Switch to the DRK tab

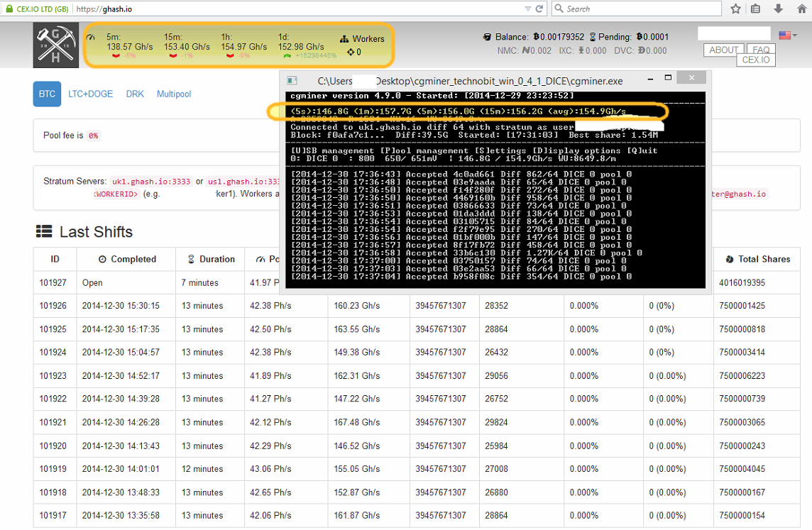point(135,94)
